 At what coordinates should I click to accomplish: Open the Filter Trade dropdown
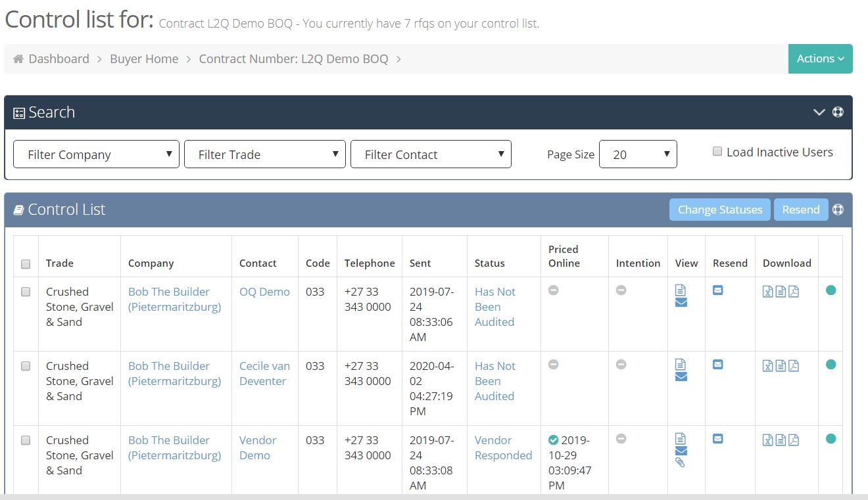265,154
